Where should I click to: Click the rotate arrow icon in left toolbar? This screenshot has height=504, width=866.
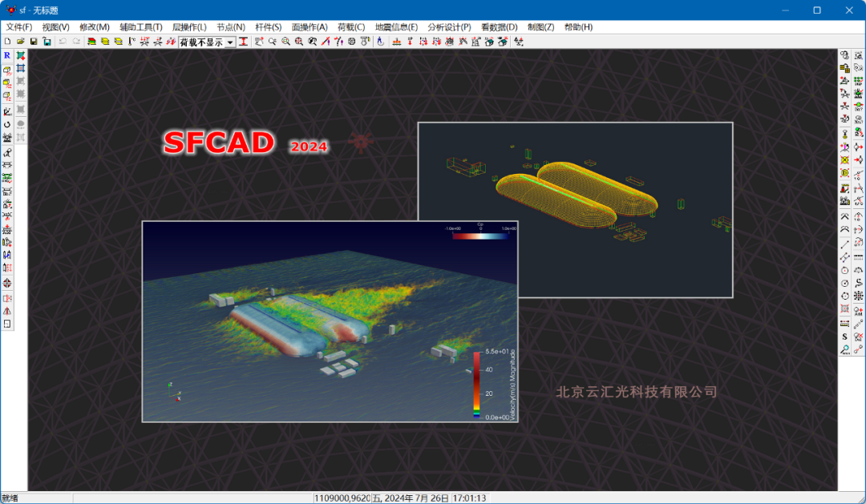point(7,124)
